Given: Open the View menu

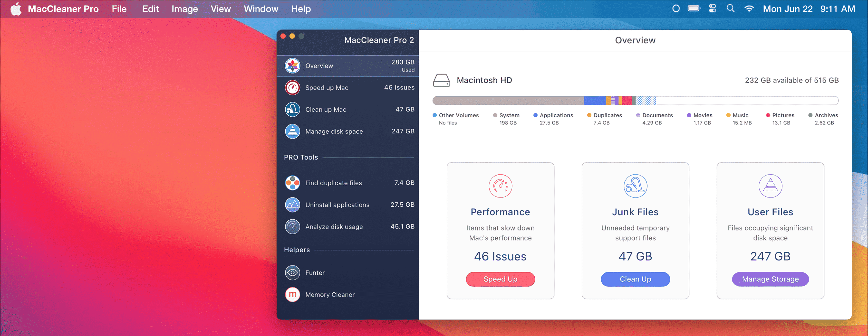Looking at the screenshot, I should 221,9.
